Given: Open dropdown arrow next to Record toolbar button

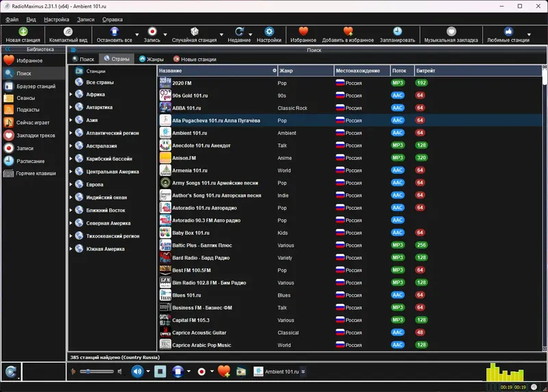Looking at the screenshot, I should coord(165,35).
